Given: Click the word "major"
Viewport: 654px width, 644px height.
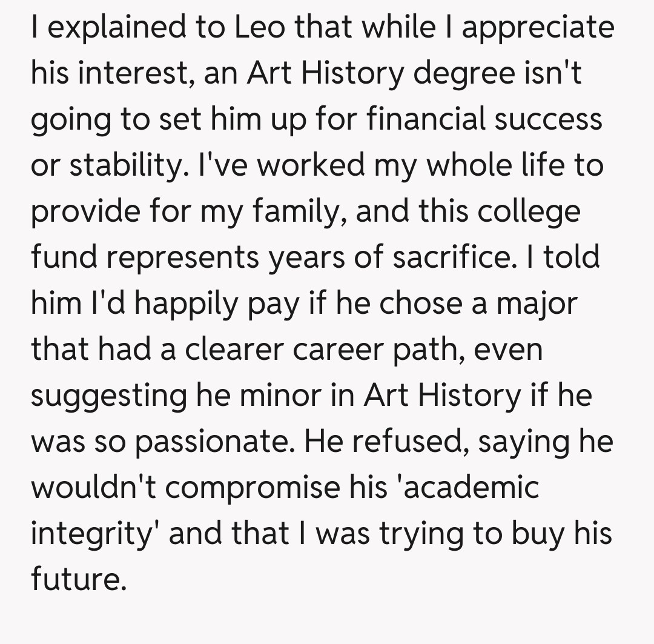Looking at the screenshot, I should (x=537, y=304).
